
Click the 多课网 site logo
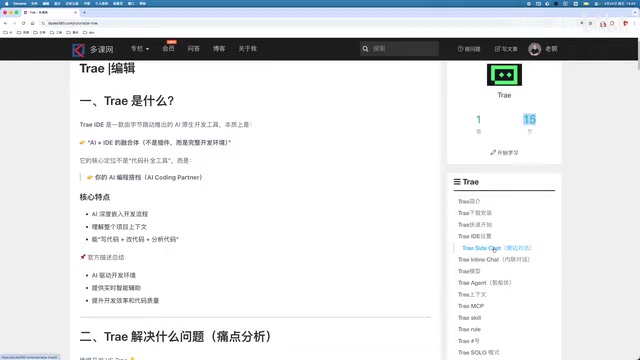click(x=93, y=50)
